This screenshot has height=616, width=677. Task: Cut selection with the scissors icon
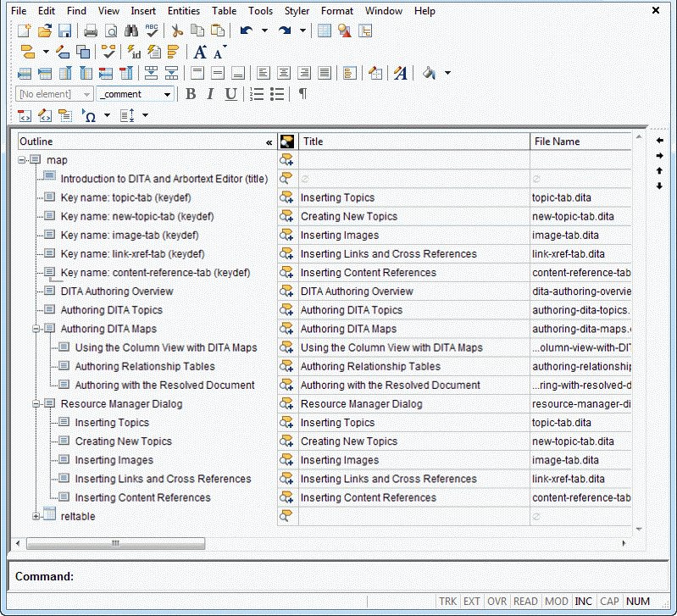pyautogui.click(x=177, y=31)
